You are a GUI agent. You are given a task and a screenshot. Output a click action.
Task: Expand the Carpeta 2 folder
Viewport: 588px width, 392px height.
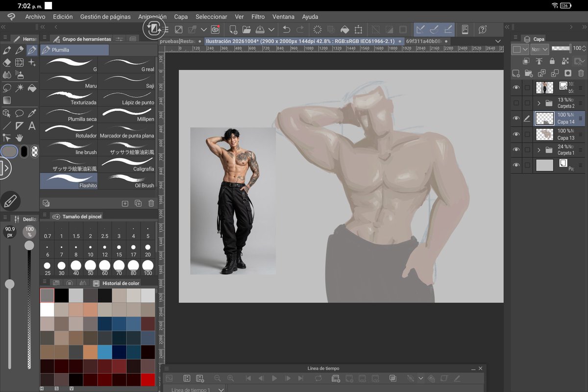539,103
